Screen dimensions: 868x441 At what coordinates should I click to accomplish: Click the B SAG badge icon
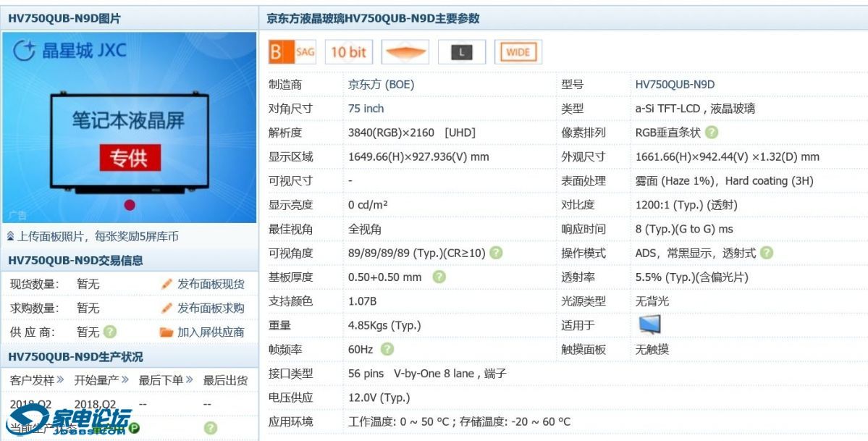292,52
